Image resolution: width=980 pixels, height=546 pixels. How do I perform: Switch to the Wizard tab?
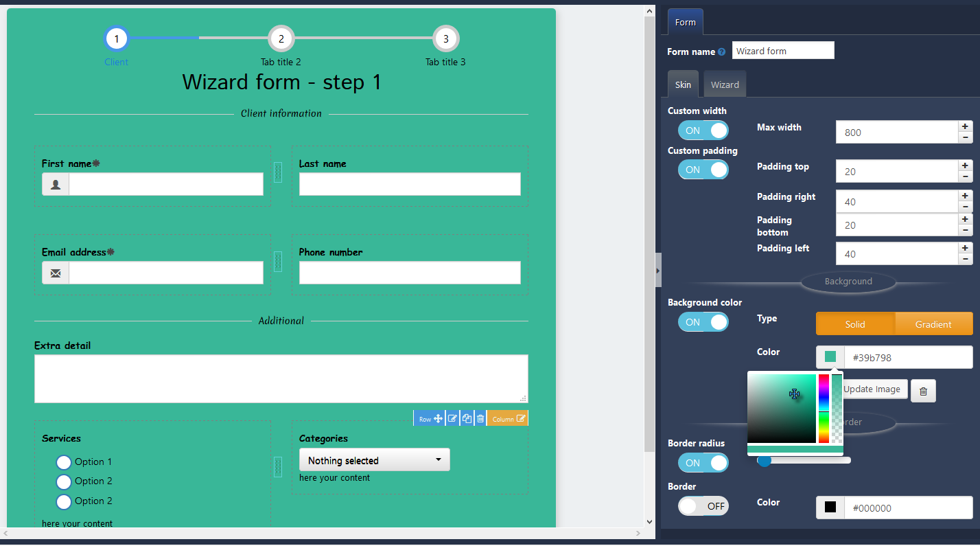pyautogui.click(x=725, y=84)
